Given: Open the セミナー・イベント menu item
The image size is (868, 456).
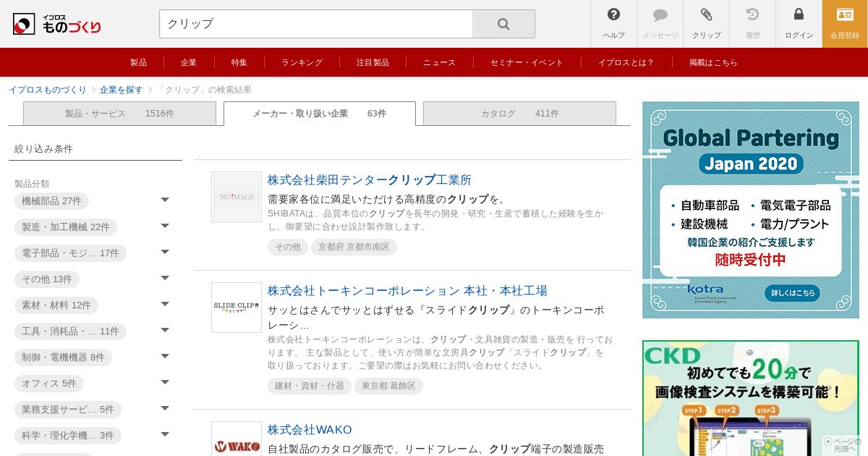Looking at the screenshot, I should (x=527, y=62).
